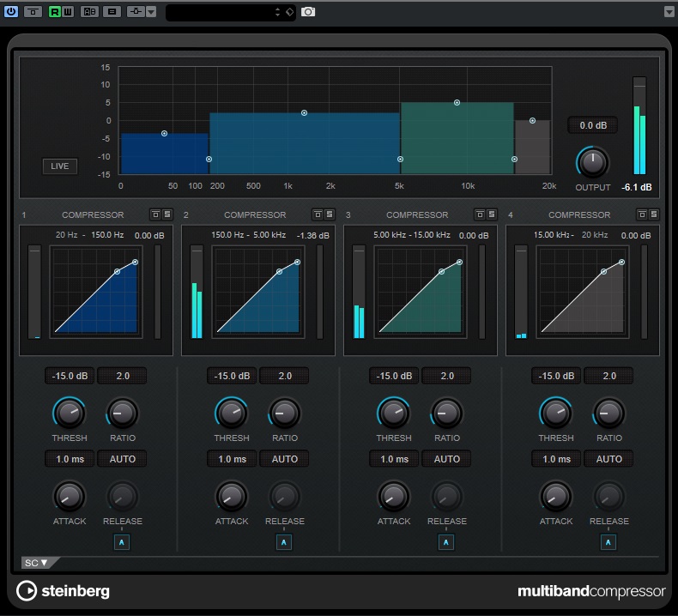This screenshot has width=678, height=616.
Task: Click the 5k crossover handle between bands 2 and 3
Action: click(x=401, y=159)
